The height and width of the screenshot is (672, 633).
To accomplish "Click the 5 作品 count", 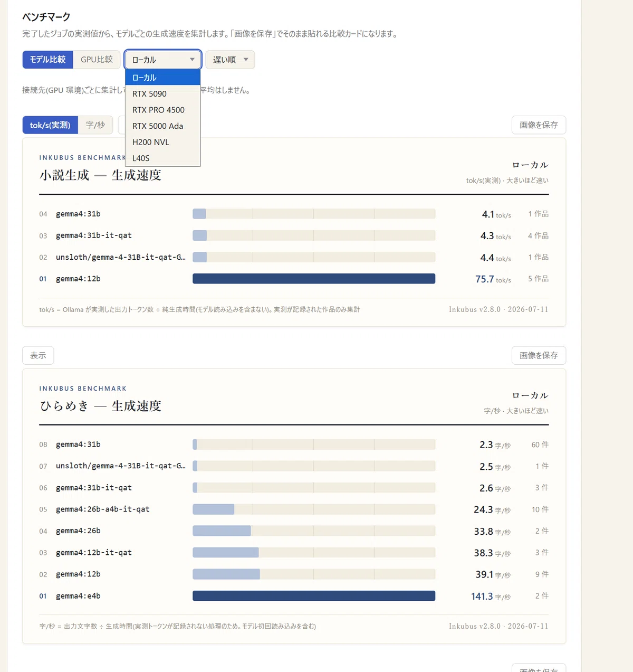I will (539, 279).
